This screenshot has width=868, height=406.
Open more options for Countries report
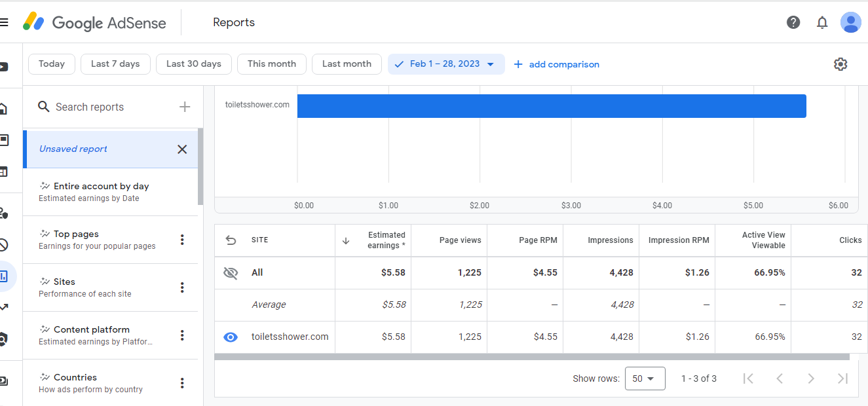click(x=182, y=383)
